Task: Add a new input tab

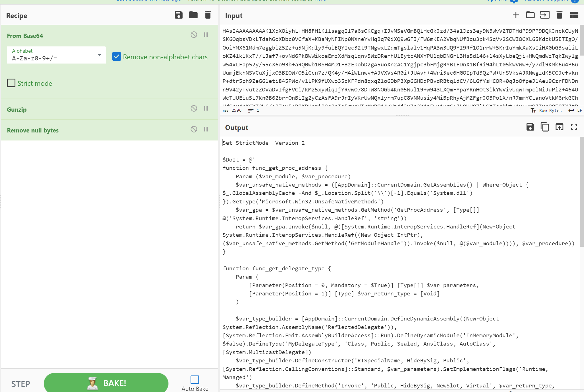Action: click(516, 15)
